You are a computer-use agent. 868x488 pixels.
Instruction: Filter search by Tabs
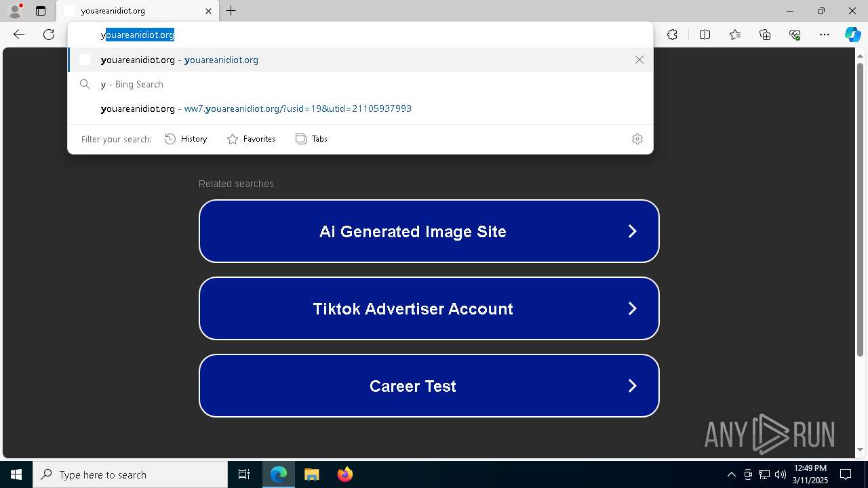[x=311, y=138]
